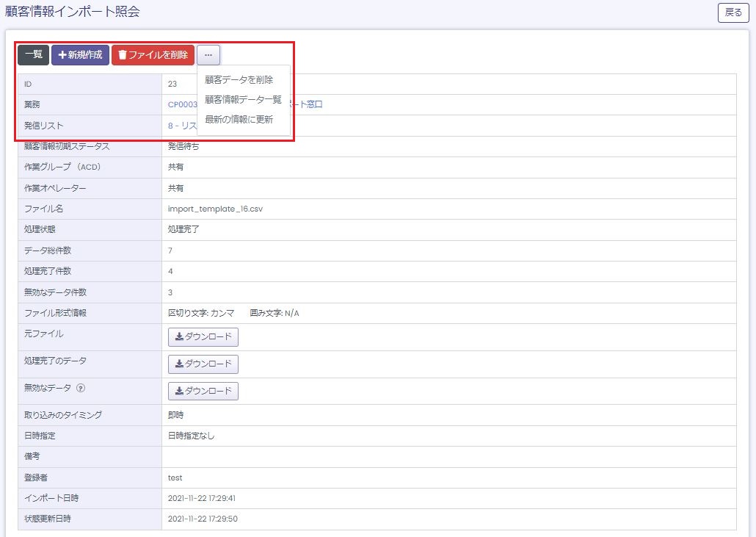This screenshot has width=756, height=537.
Task: Download the 元ファイル original file
Action: tap(203, 336)
